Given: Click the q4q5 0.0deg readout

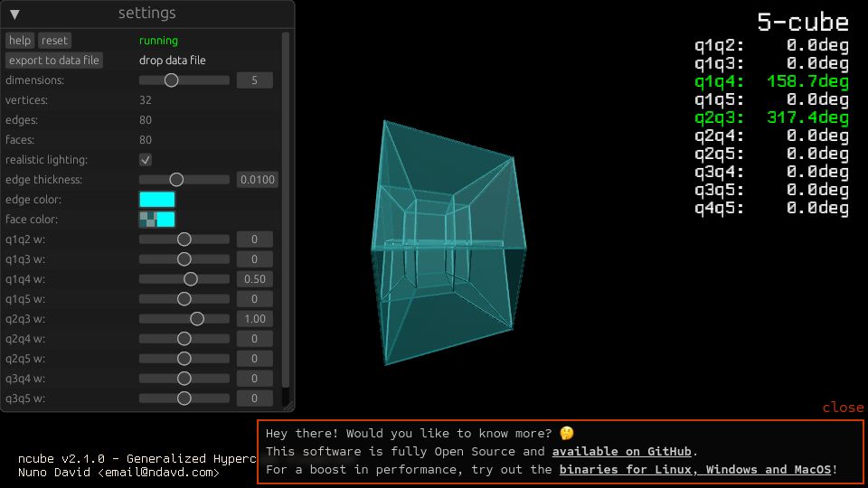Looking at the screenshot, I should [x=771, y=208].
